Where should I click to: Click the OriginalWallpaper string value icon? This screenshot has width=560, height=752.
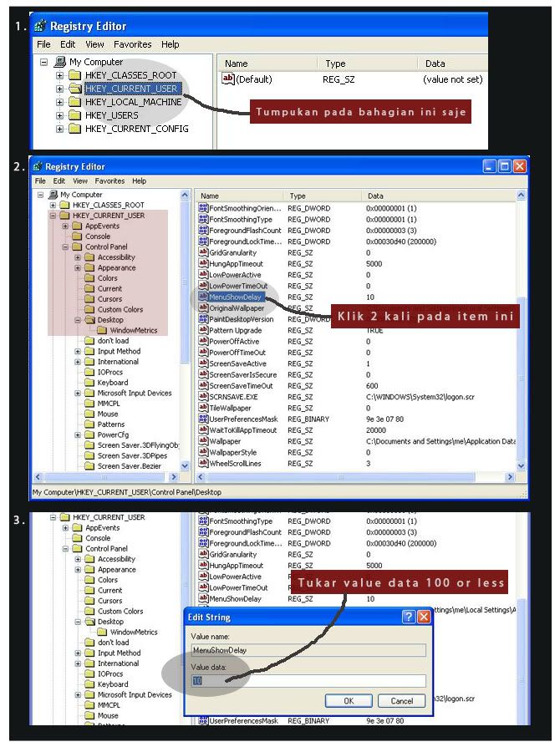tap(203, 307)
